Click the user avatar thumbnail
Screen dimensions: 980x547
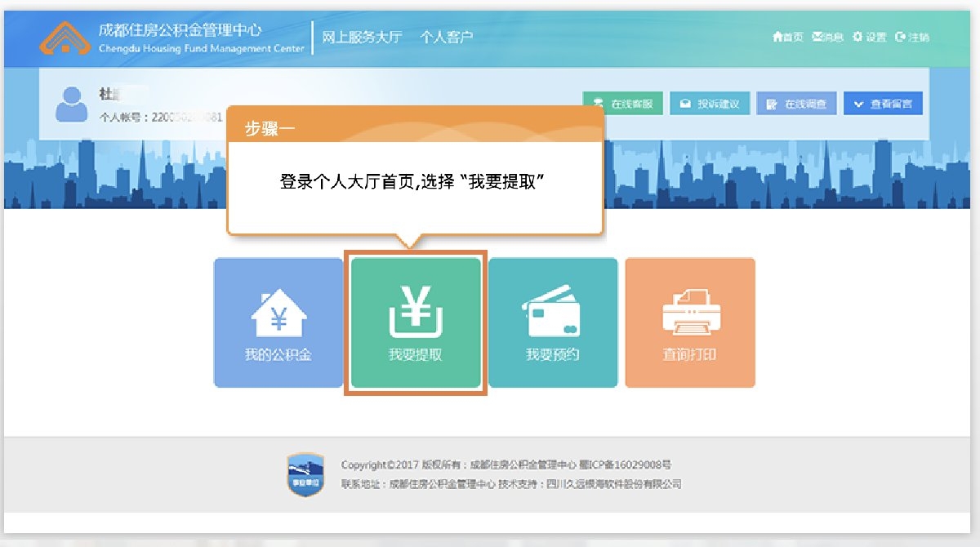[70, 102]
